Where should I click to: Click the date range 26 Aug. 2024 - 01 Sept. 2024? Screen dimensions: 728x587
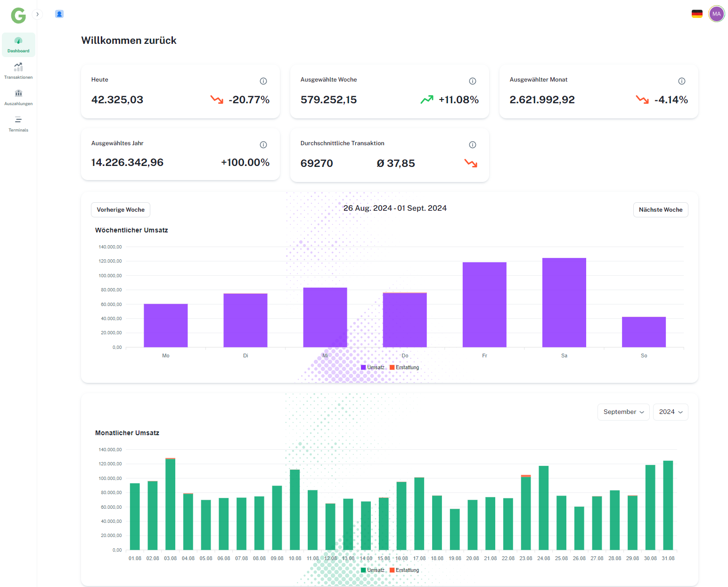(395, 208)
